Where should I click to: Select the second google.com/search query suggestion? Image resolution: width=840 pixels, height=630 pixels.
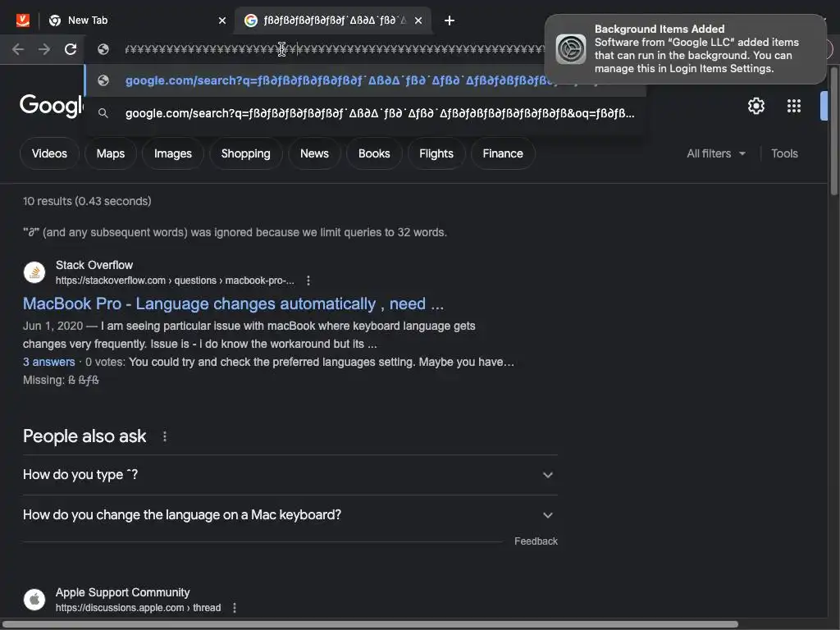[x=365, y=113]
